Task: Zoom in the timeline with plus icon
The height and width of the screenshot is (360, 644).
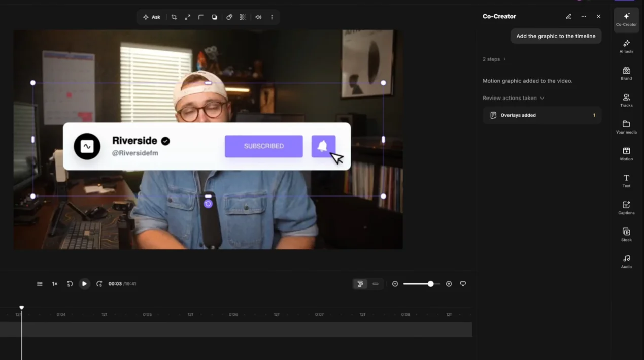Action: [x=449, y=284]
